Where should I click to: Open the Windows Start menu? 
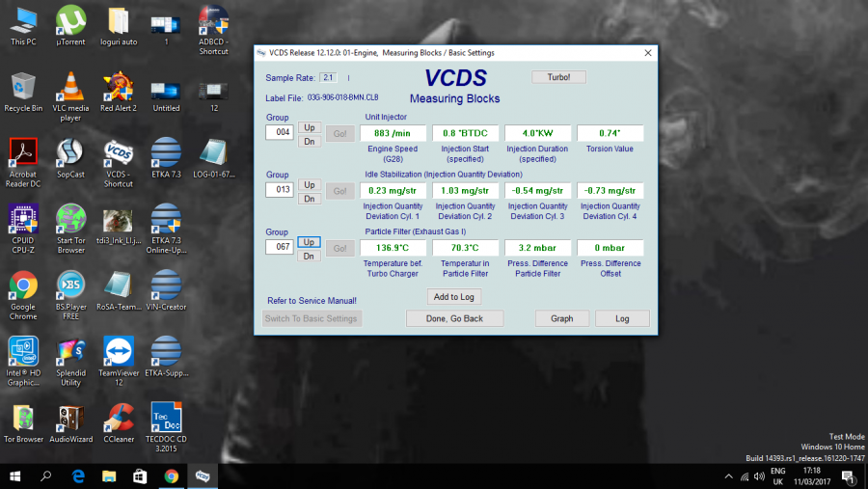(x=14, y=475)
